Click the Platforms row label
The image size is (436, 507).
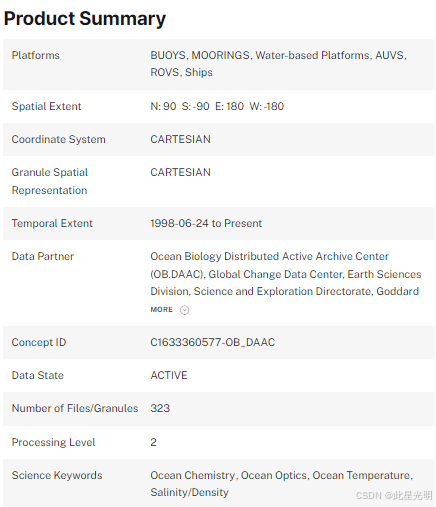point(36,55)
